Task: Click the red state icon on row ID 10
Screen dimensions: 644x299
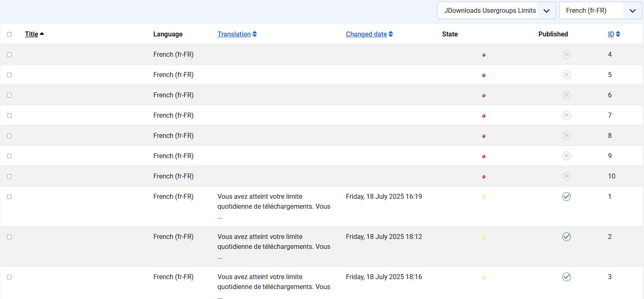Action: [483, 176]
